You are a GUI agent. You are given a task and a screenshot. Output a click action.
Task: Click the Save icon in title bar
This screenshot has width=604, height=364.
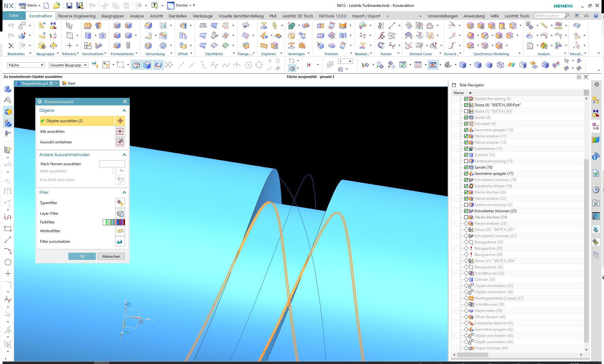(x=69, y=6)
